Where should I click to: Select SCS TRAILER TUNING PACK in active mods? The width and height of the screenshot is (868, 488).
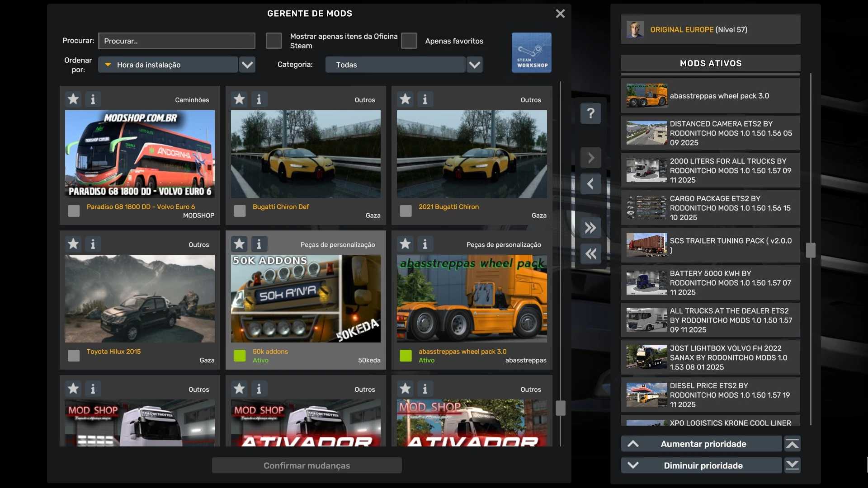point(710,245)
